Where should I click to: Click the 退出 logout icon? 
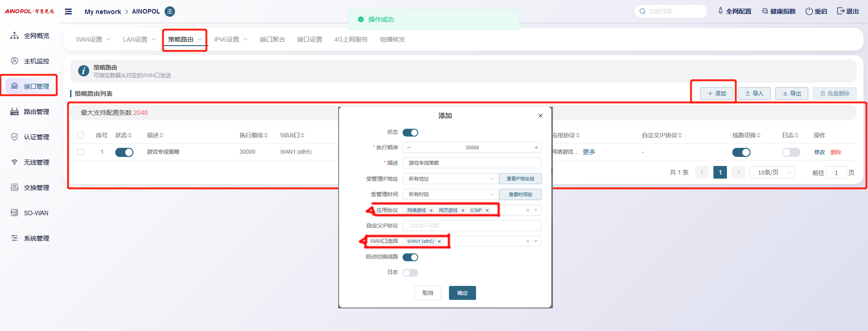pyautogui.click(x=840, y=11)
